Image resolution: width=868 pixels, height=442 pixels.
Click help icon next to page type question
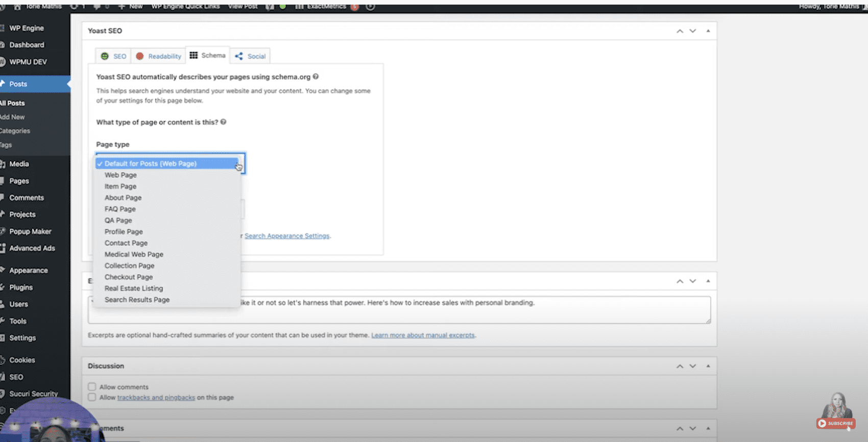(x=223, y=122)
